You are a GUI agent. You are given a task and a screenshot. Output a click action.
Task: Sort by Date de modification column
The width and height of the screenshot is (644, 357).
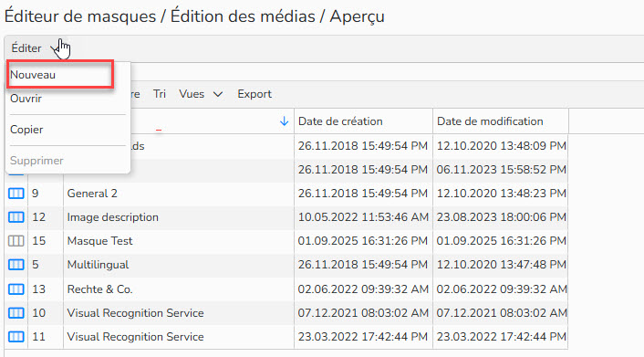coord(490,121)
